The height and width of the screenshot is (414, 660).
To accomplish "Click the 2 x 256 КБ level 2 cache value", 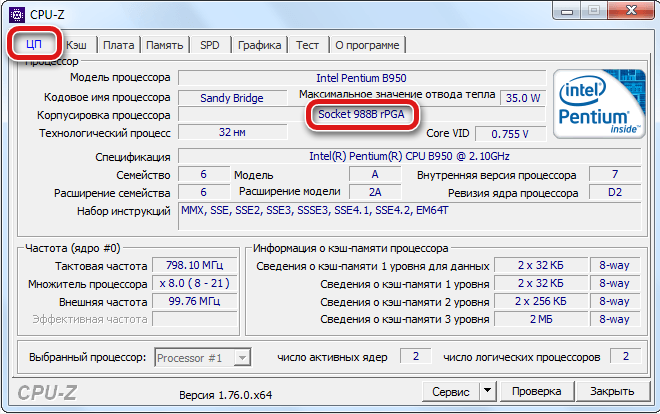I will coord(540,301).
